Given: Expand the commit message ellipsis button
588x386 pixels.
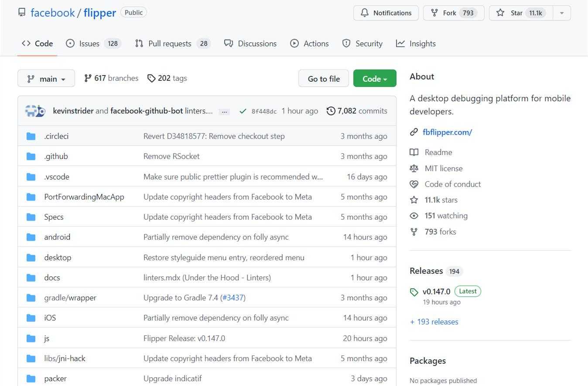Looking at the screenshot, I should [224, 112].
